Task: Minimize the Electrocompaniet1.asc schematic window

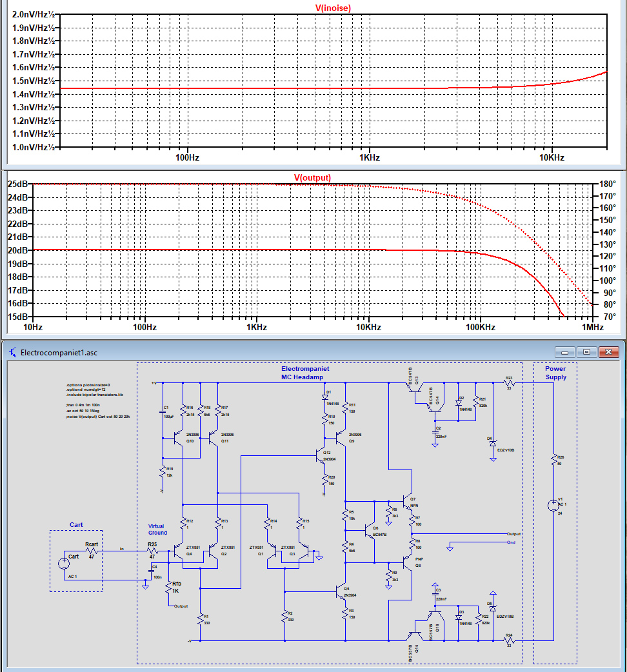Action: tap(564, 352)
